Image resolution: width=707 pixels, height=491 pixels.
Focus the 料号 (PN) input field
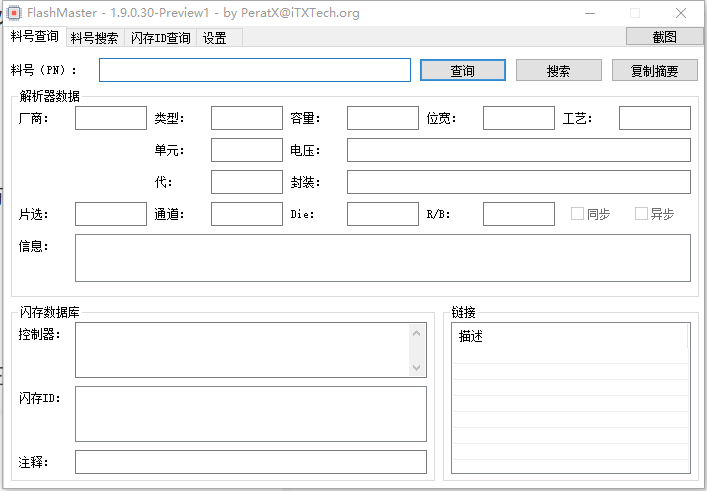tap(255, 70)
